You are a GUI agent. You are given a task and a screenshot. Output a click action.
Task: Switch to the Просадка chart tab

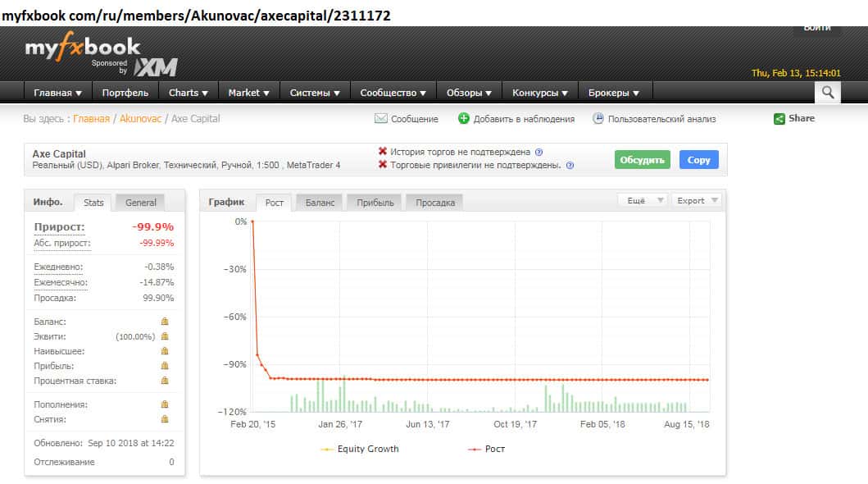pos(434,203)
